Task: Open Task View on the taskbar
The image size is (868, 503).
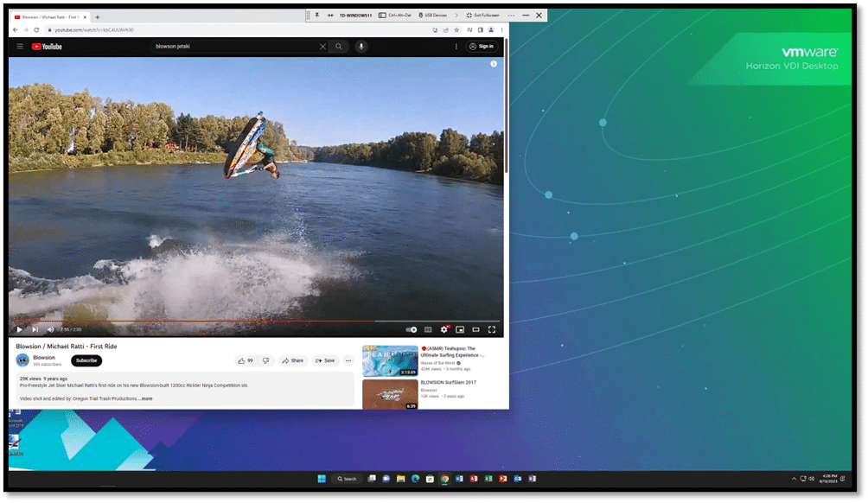Action: (x=372, y=479)
